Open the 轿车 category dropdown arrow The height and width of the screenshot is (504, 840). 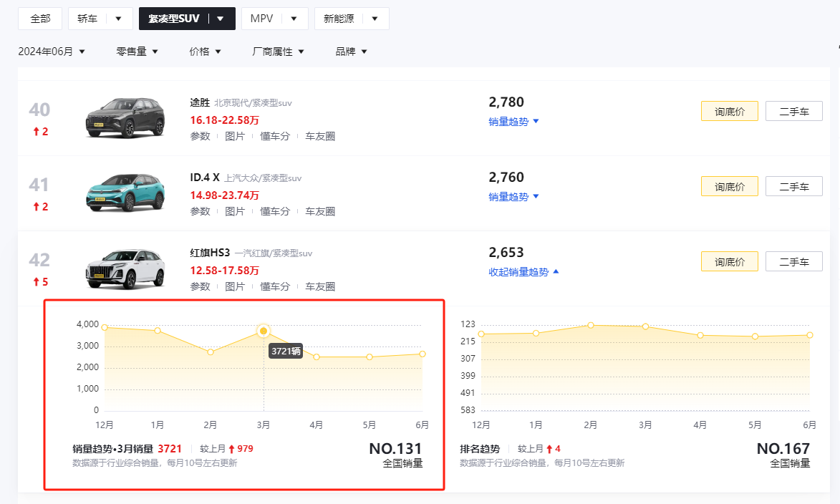click(x=118, y=19)
